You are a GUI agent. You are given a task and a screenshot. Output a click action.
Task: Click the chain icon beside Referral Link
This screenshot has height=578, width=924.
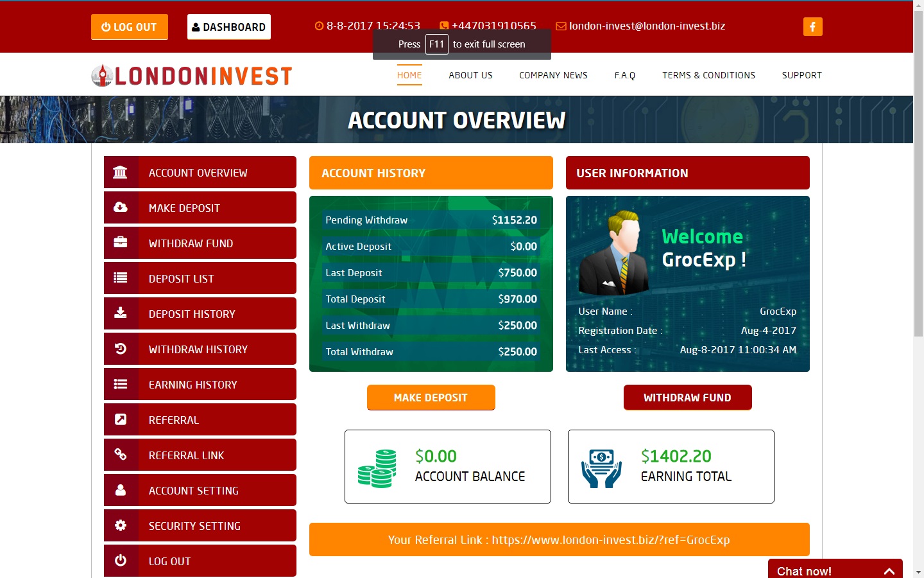click(x=120, y=454)
